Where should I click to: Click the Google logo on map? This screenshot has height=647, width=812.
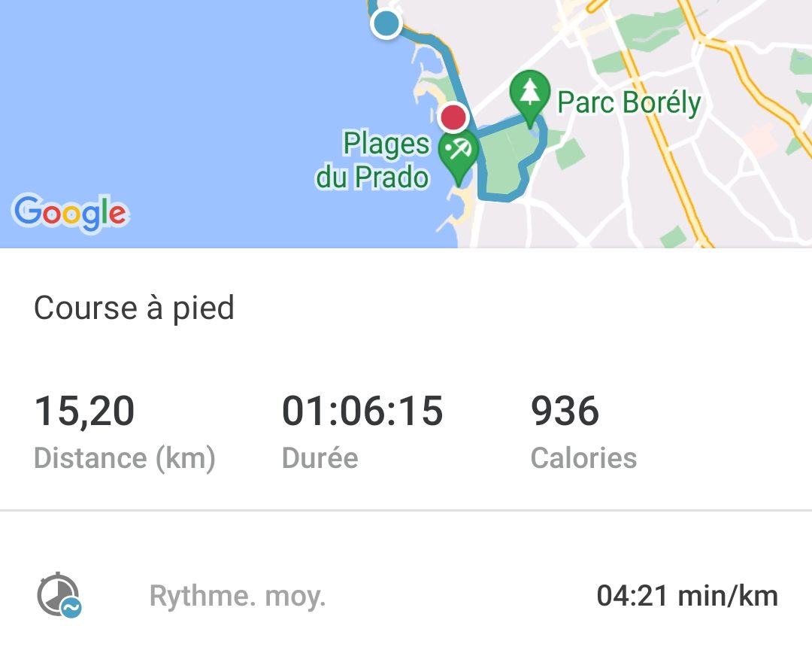(71, 212)
